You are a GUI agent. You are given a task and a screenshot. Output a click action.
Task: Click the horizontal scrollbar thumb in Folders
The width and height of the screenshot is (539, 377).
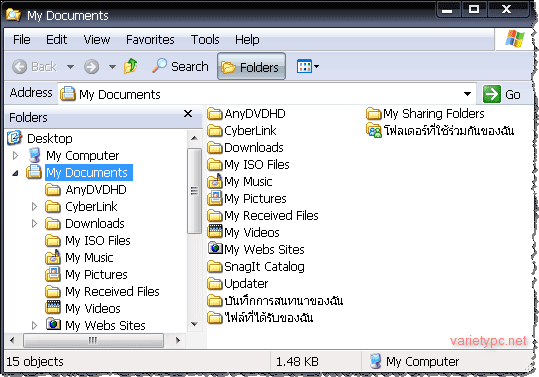click(93, 341)
